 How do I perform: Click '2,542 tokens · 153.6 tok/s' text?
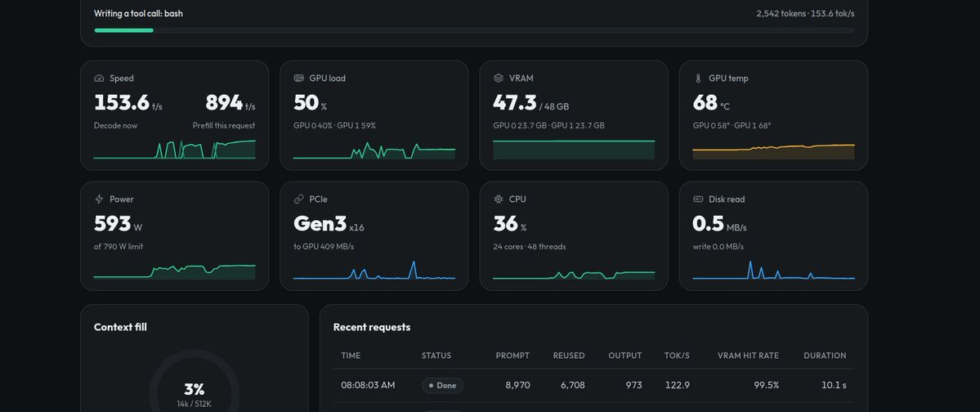pyautogui.click(x=805, y=13)
